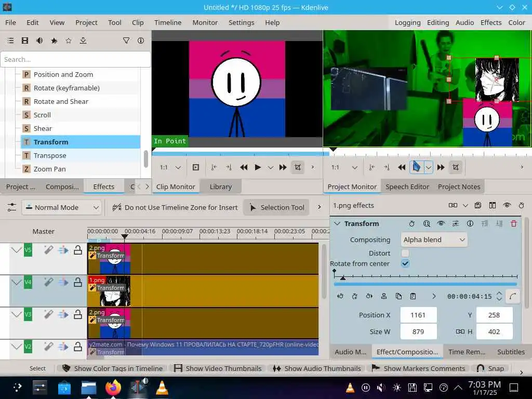Fast forward in the Clip Monitor
The height and width of the screenshot is (399, 532).
(x=283, y=167)
